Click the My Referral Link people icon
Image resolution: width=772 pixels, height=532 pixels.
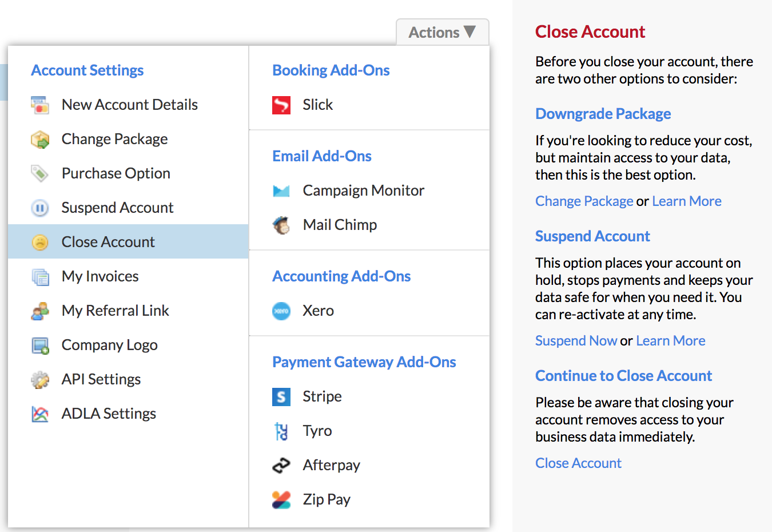40,311
